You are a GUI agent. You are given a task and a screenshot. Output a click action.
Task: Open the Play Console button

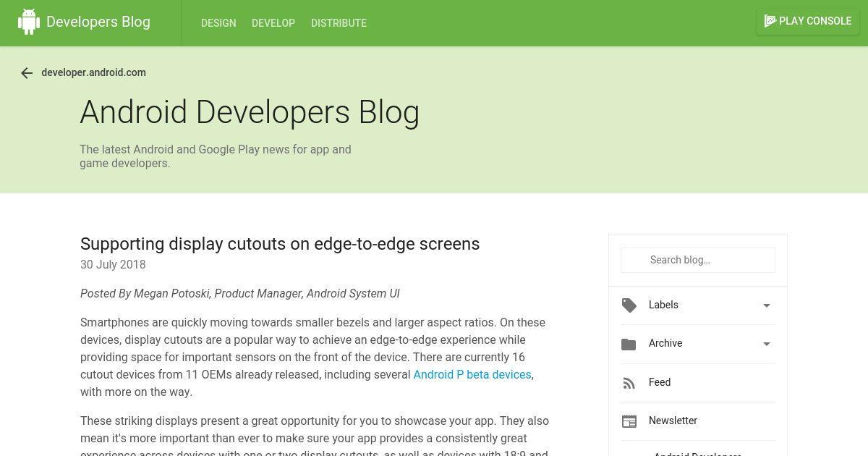click(x=808, y=21)
